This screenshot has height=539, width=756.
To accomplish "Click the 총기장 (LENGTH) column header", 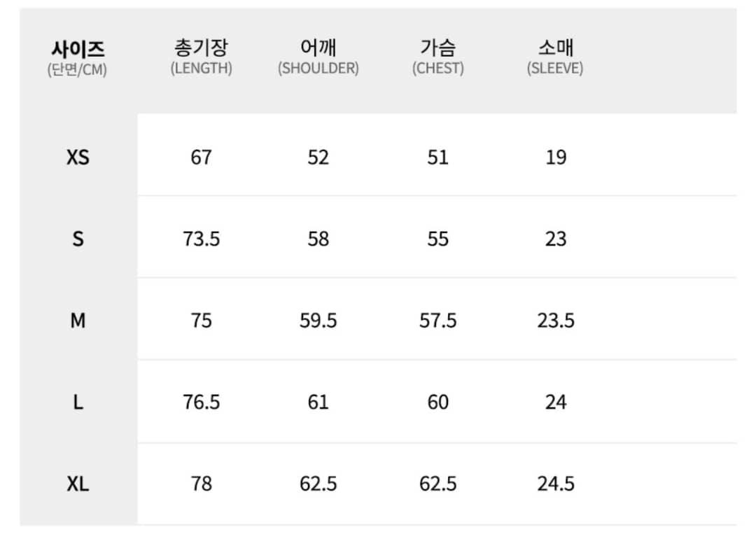I will 201,58.
